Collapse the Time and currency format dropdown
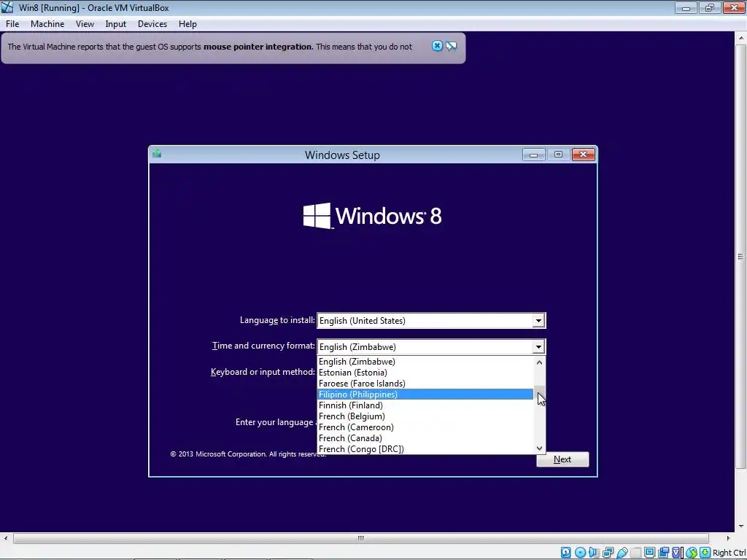This screenshot has height=560, width=747. coord(538,346)
